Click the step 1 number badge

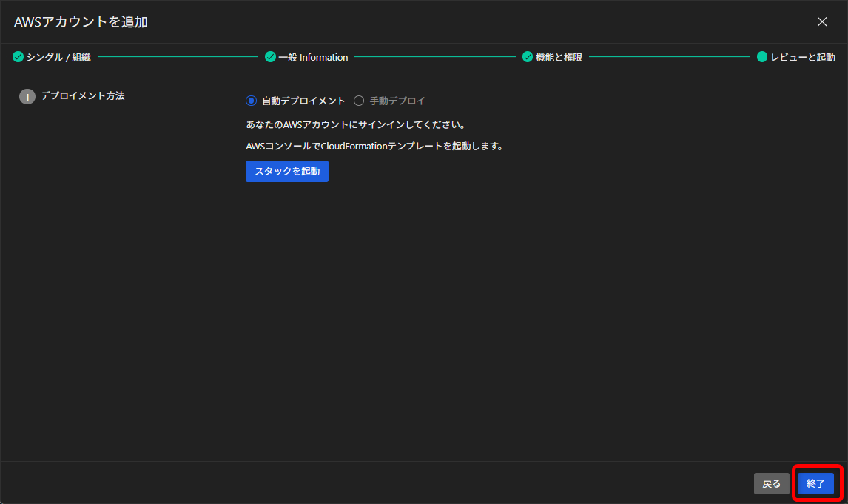(27, 96)
